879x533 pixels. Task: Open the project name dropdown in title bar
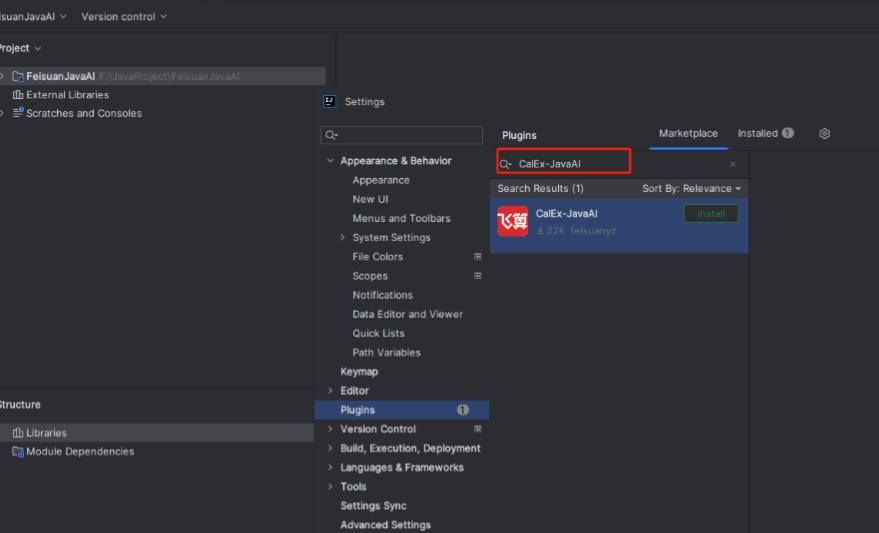[33, 17]
